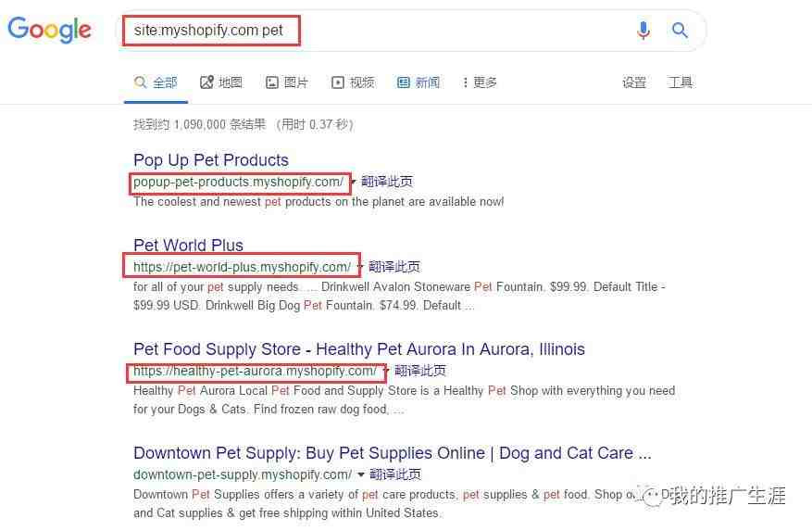Click the Google logo
This screenshot has width=812, height=531.
[49, 30]
